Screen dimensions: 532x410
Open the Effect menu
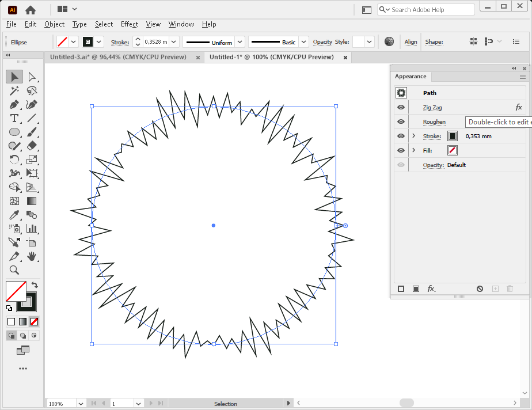130,24
